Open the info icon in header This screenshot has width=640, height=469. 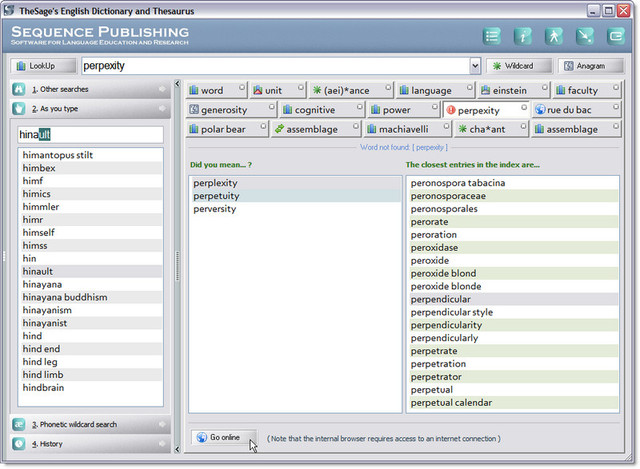point(523,36)
